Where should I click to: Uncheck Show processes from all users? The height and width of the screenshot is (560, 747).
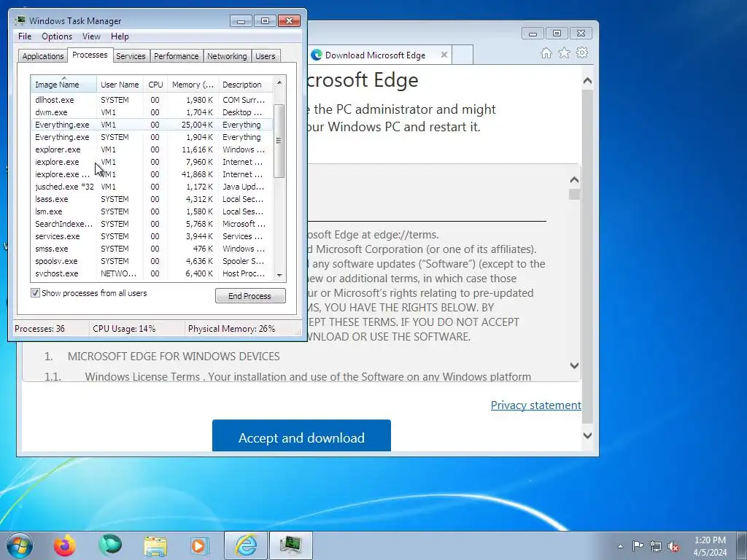pos(35,293)
